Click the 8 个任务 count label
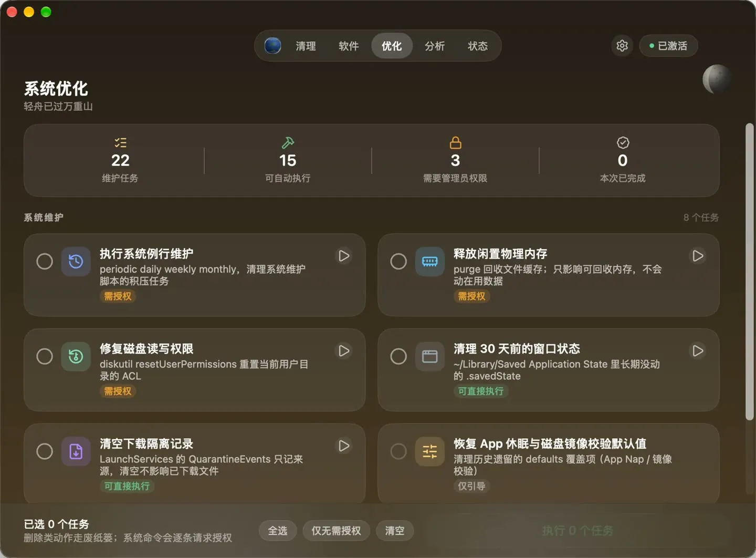756x558 pixels. [701, 218]
